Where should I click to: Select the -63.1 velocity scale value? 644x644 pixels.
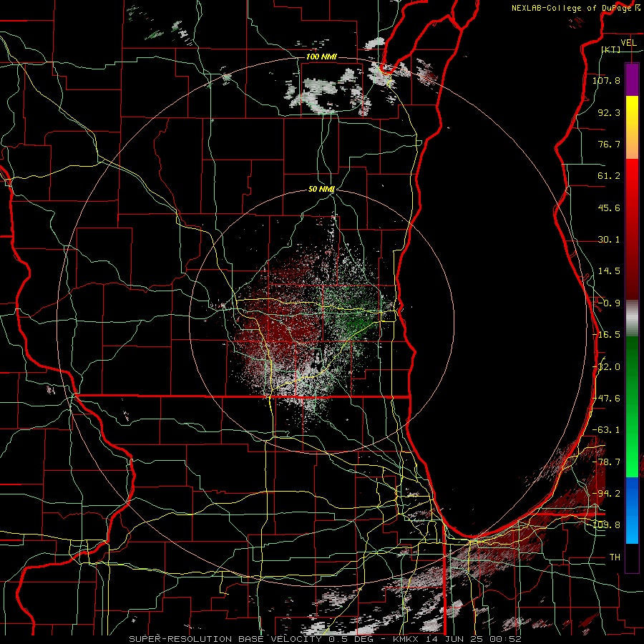click(606, 430)
